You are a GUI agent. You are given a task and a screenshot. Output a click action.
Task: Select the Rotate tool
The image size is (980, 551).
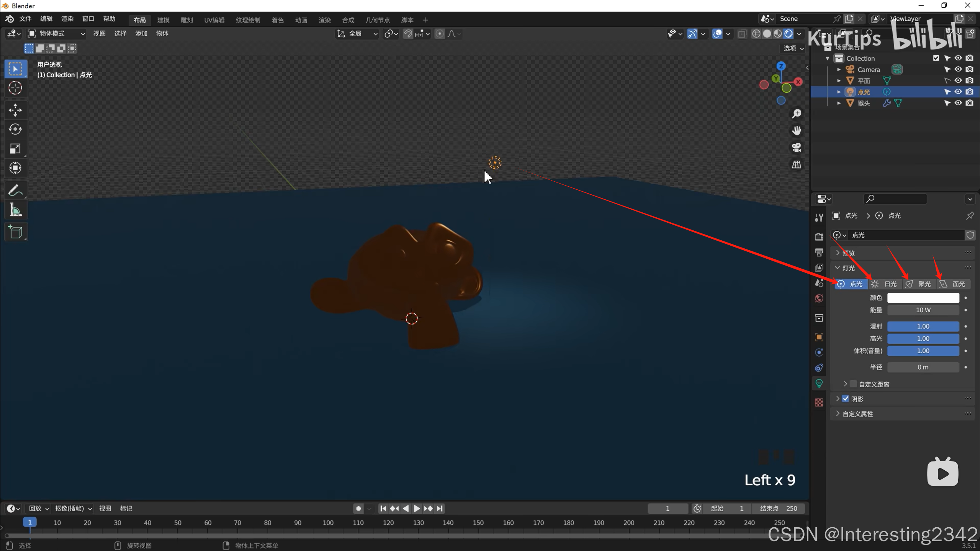(x=15, y=129)
